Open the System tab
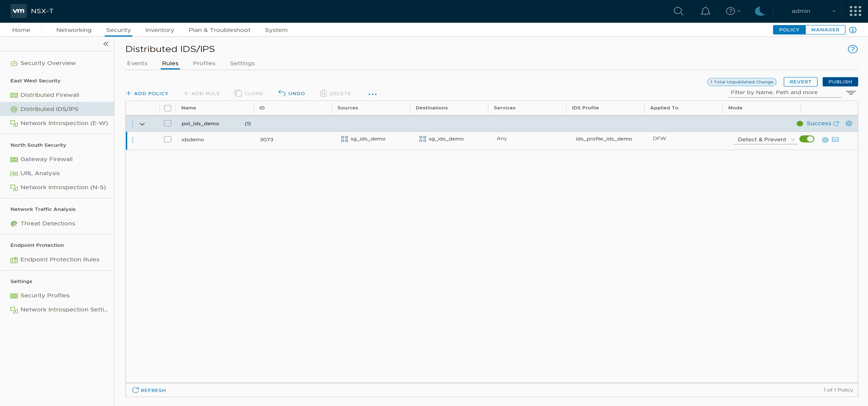This screenshot has width=868, height=406. click(x=276, y=30)
